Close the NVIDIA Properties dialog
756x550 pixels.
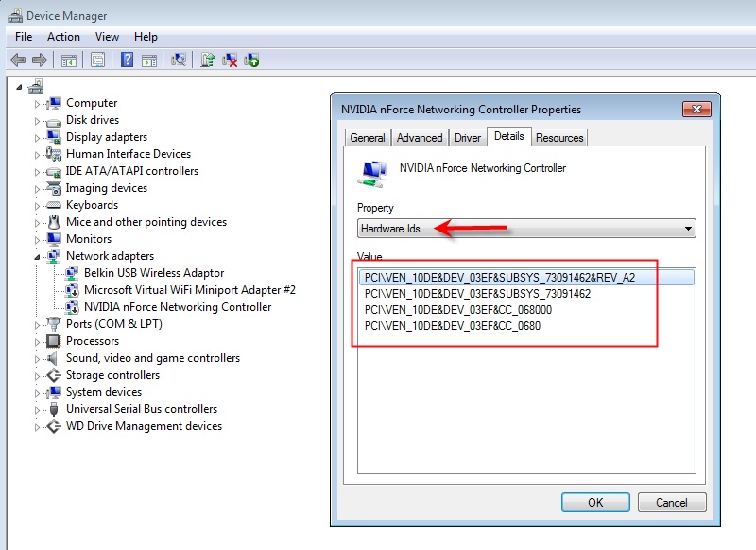[696, 109]
